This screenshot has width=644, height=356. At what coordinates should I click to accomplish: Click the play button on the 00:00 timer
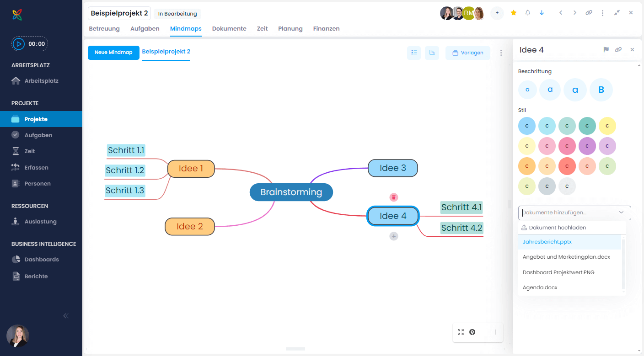tap(19, 43)
